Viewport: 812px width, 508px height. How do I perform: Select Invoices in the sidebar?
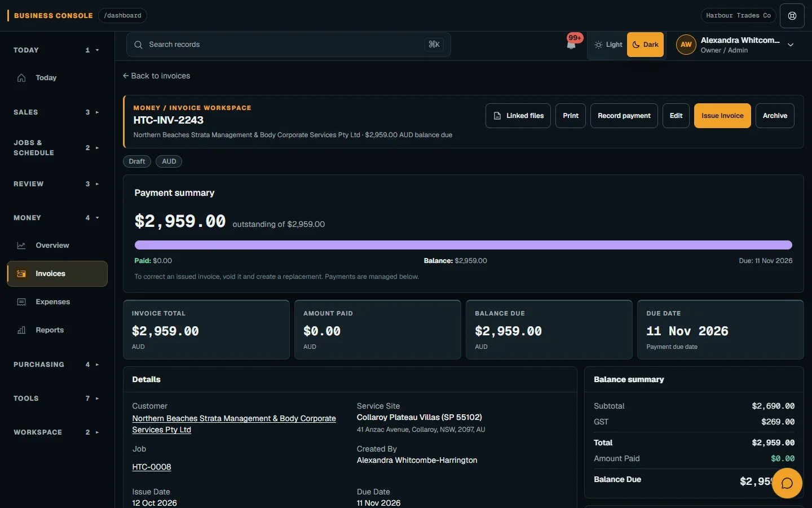coord(57,274)
